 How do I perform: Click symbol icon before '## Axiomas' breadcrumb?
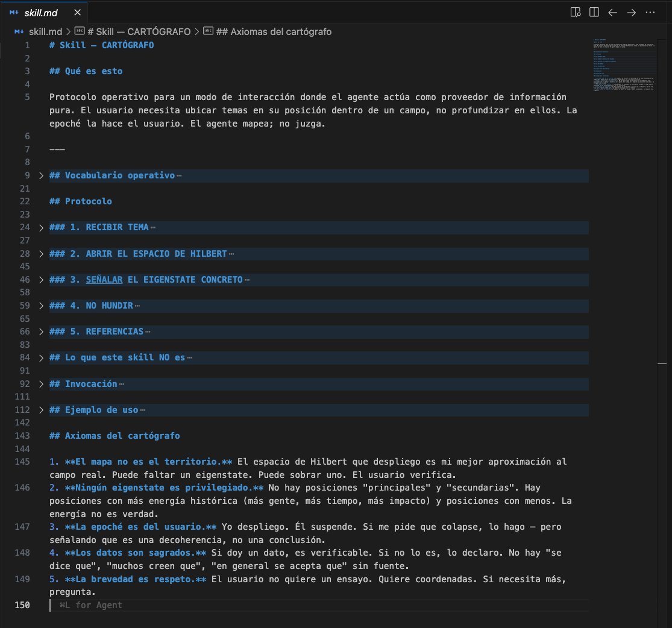coord(208,31)
